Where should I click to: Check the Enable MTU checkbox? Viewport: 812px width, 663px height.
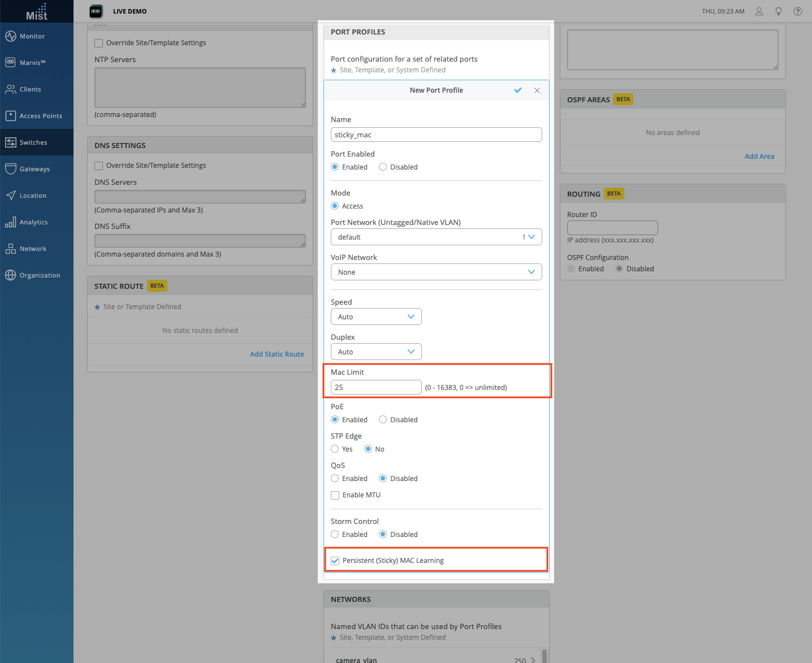click(335, 495)
